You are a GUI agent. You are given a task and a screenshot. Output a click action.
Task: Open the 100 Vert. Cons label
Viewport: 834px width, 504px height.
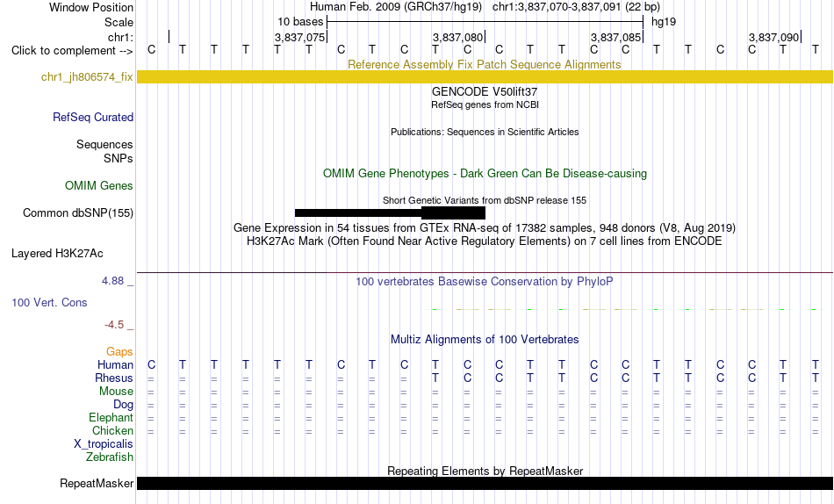click(49, 302)
